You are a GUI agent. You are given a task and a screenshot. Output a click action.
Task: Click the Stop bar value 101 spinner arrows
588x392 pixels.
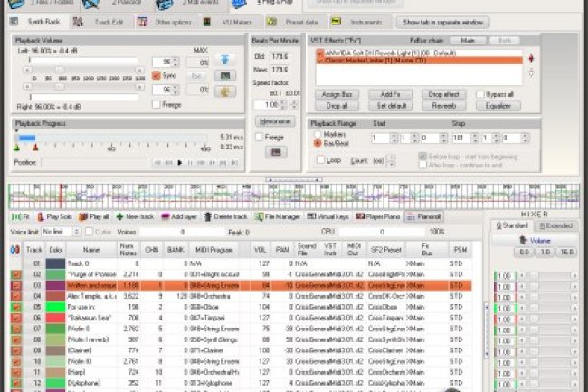(475, 138)
